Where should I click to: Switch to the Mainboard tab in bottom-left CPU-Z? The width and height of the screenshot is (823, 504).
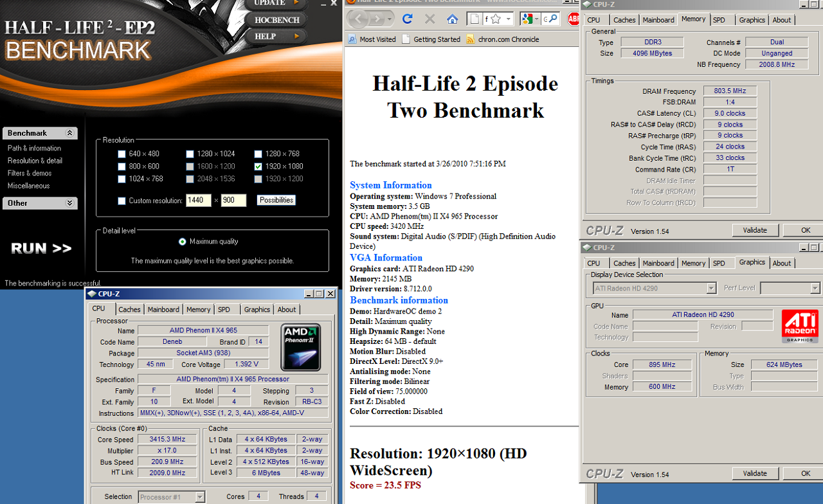(163, 310)
